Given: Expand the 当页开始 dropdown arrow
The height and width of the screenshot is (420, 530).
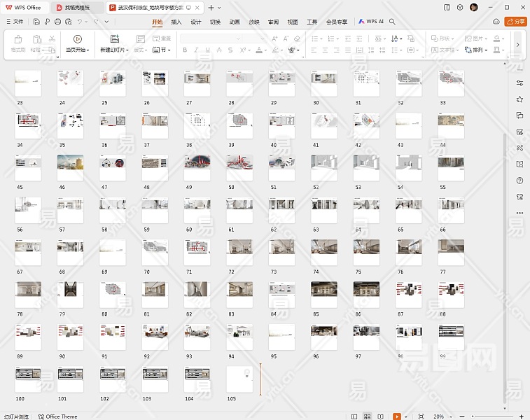Looking at the screenshot, I should (88, 50).
